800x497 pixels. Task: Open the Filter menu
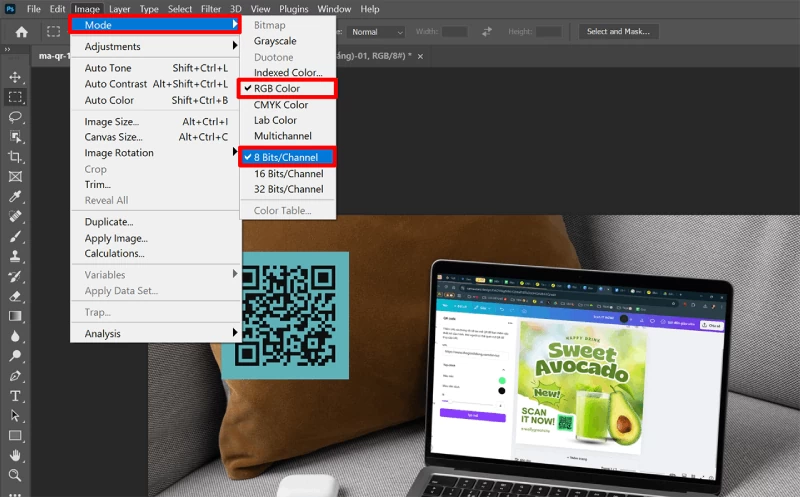pos(211,9)
